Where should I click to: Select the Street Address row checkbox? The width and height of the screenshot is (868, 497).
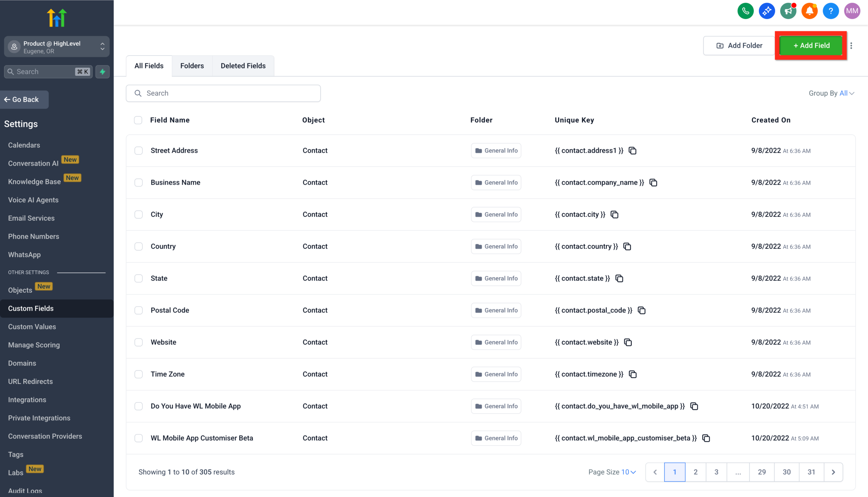pyautogui.click(x=139, y=150)
